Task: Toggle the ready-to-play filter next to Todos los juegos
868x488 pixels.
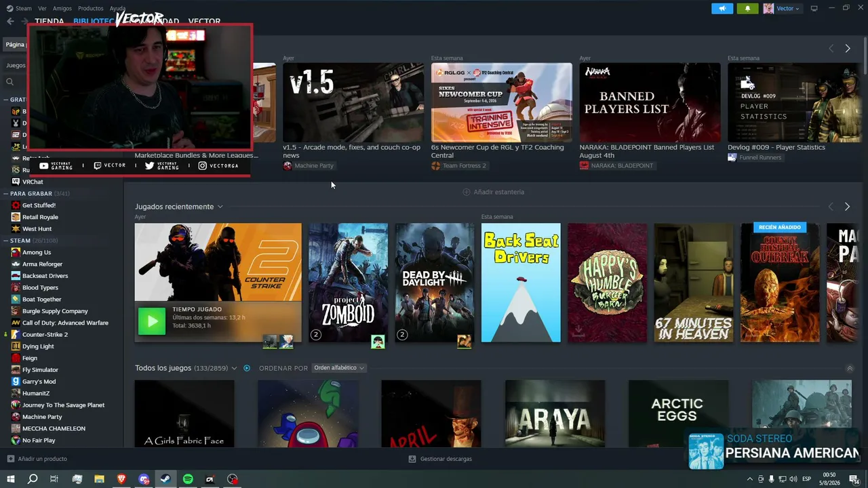Action: coord(247,368)
